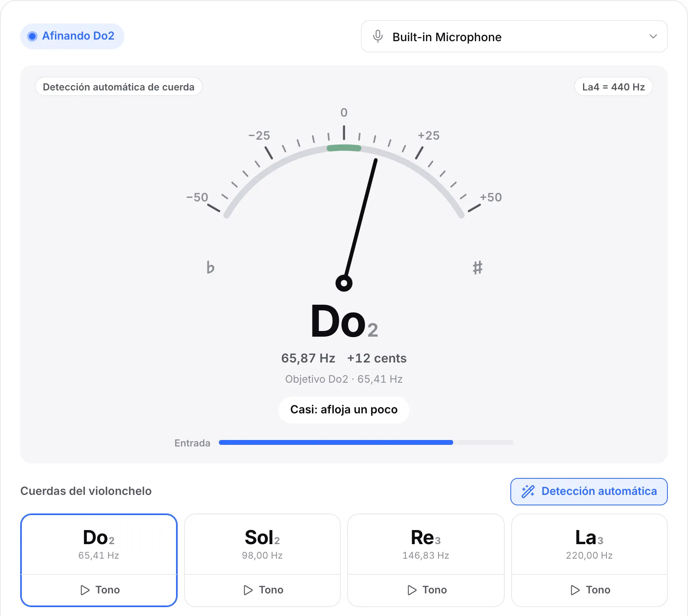
Task: Click the dropdown chevron arrow
Action: coord(653,36)
